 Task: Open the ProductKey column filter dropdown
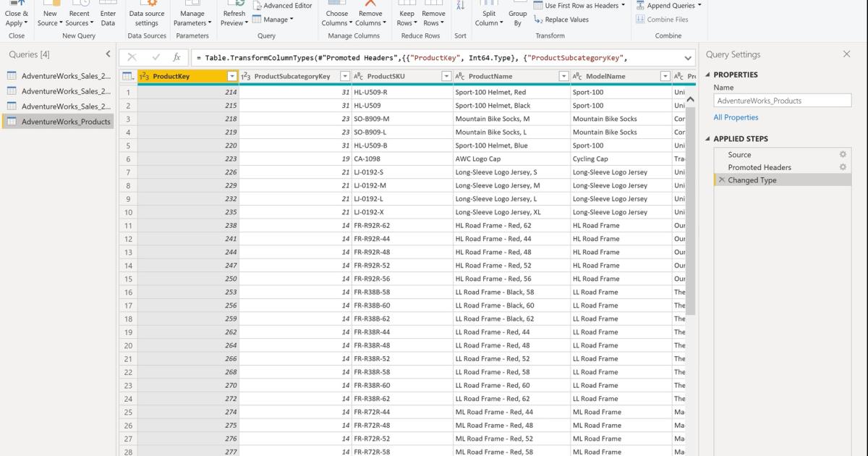pos(233,75)
